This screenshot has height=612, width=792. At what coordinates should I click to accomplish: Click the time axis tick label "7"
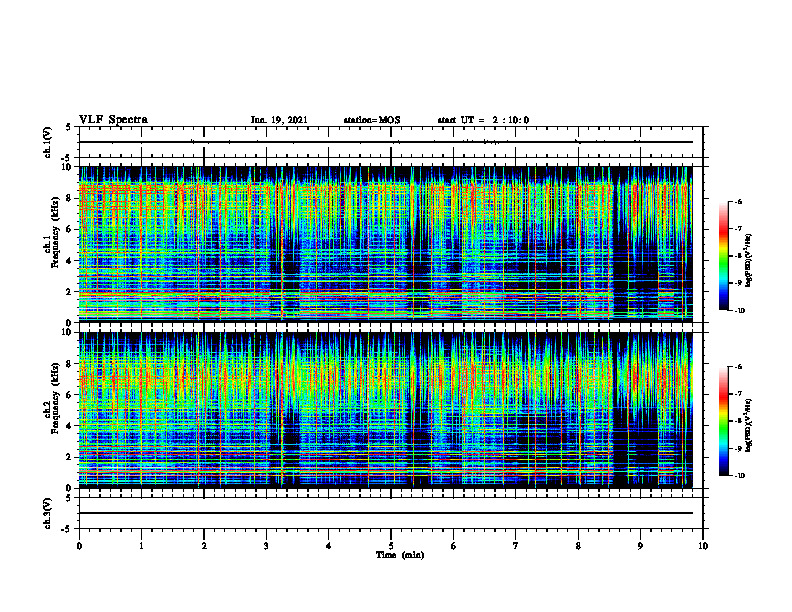tap(516, 546)
